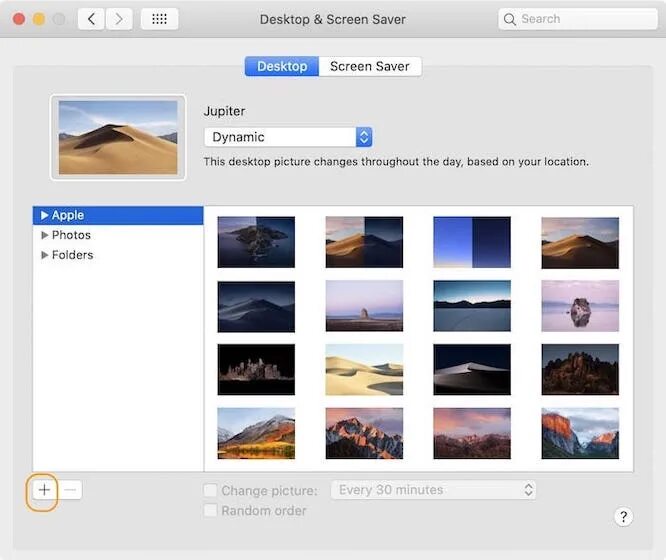The height and width of the screenshot is (560, 666).
Task: Enable the Change picture checkbox
Action: point(210,490)
